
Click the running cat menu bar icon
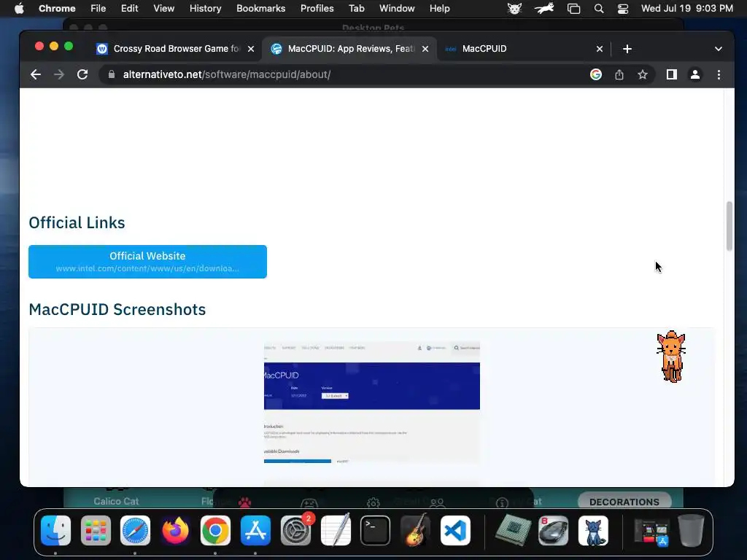[544, 9]
